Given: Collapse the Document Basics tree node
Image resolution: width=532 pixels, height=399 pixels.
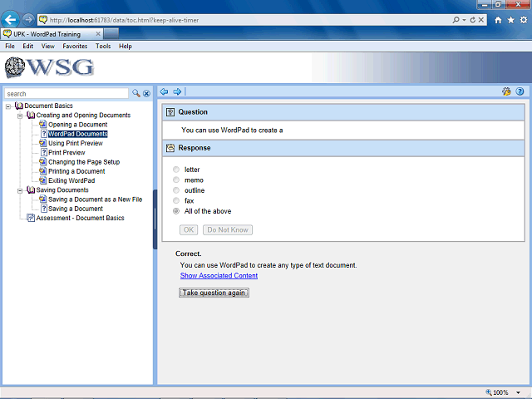Looking at the screenshot, I should tap(8, 106).
